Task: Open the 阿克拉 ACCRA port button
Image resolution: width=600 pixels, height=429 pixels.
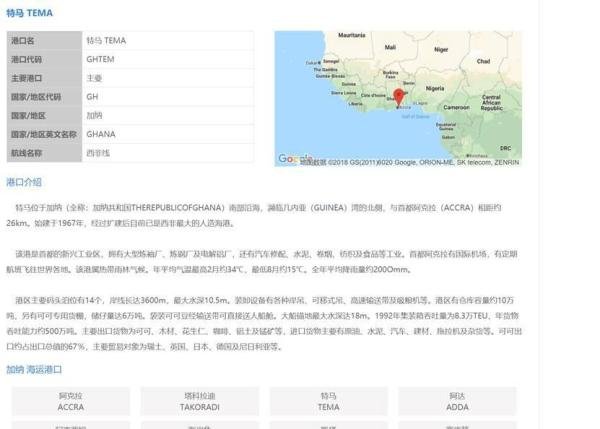Action: tap(70, 402)
